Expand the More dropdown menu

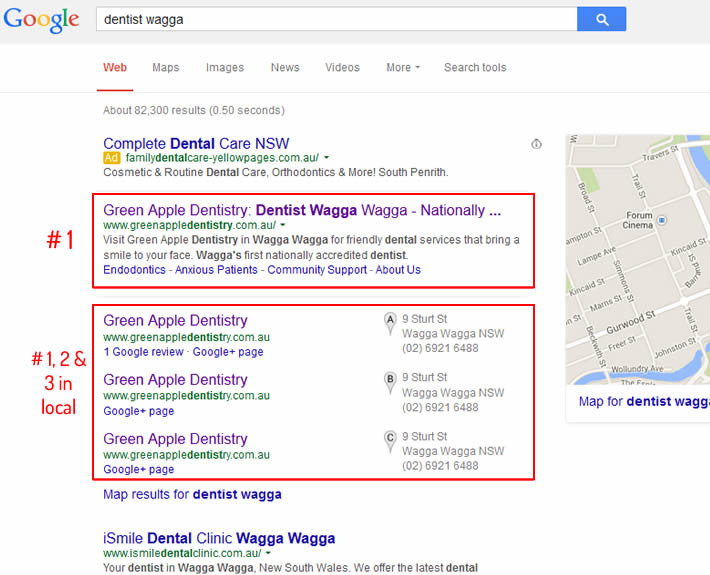tap(403, 67)
